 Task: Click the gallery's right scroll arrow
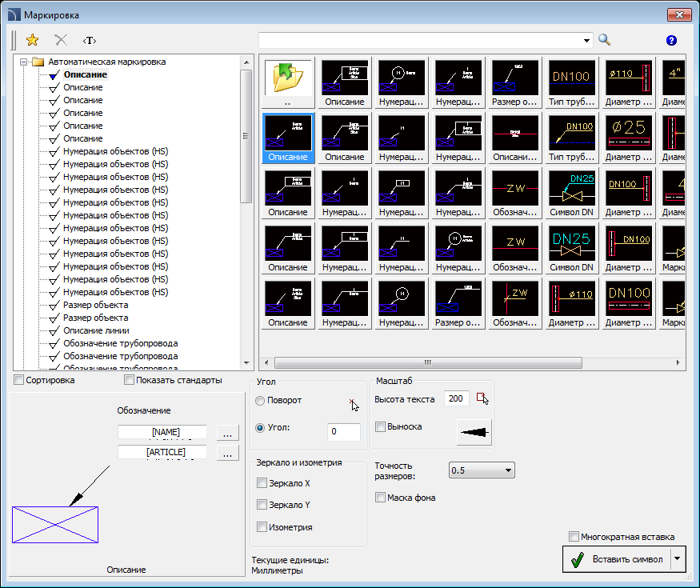678,362
